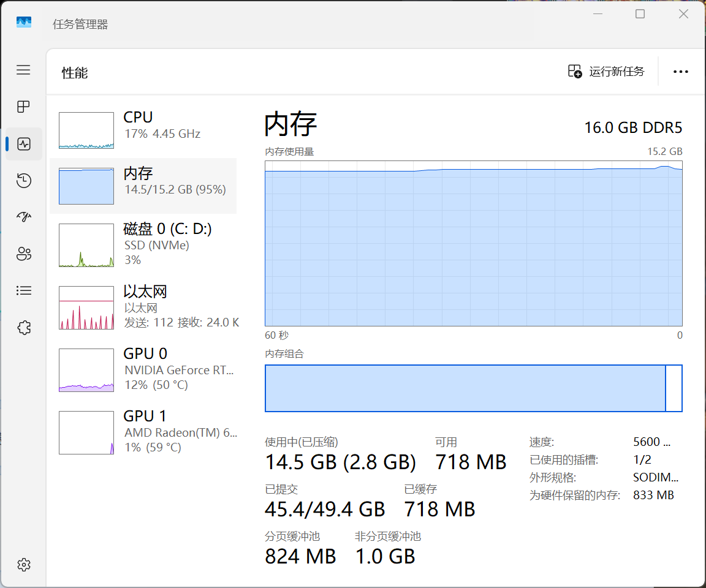Open the Processes page icon
706x588 pixels.
[23, 107]
